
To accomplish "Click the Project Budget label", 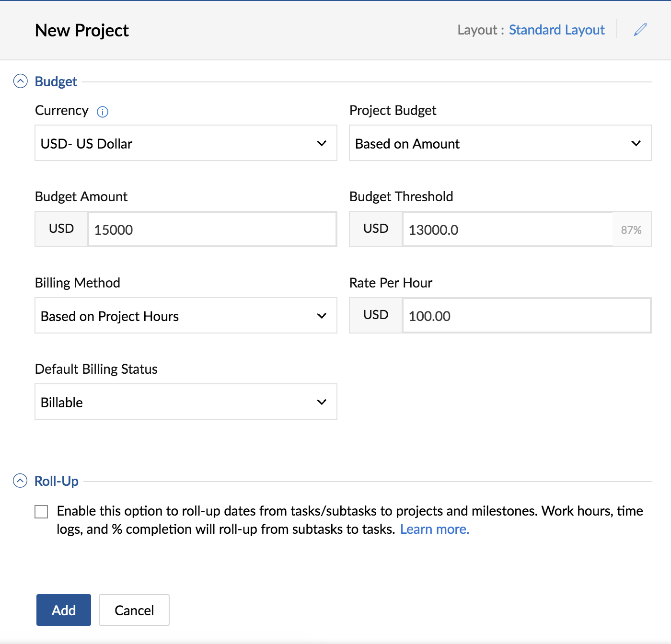I will click(x=393, y=110).
